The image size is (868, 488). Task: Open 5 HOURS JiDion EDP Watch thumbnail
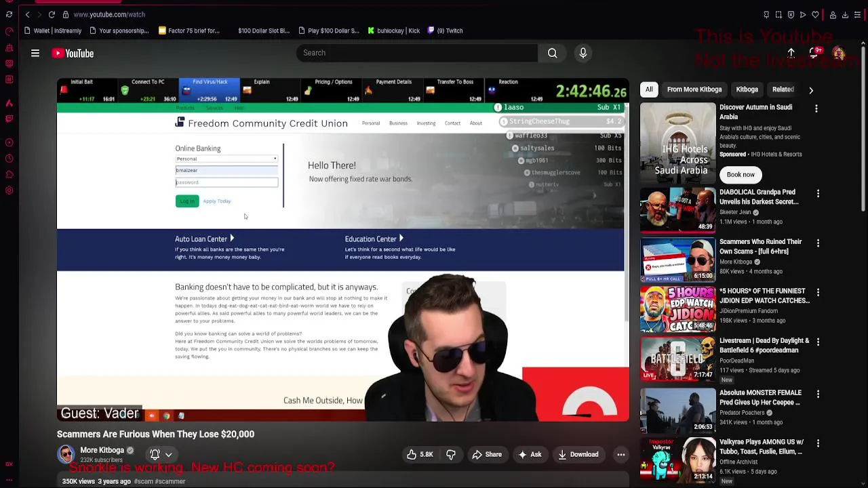677,308
